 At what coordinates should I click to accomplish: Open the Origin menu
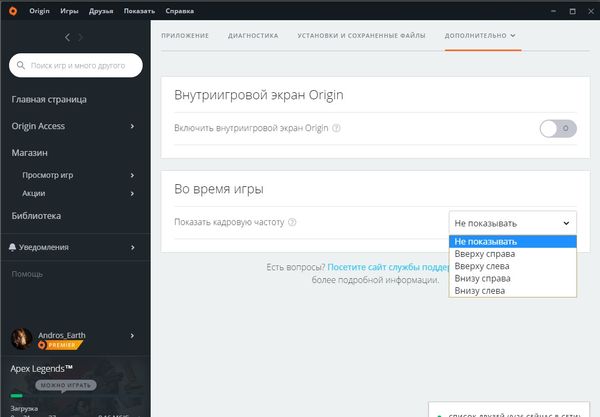point(39,11)
